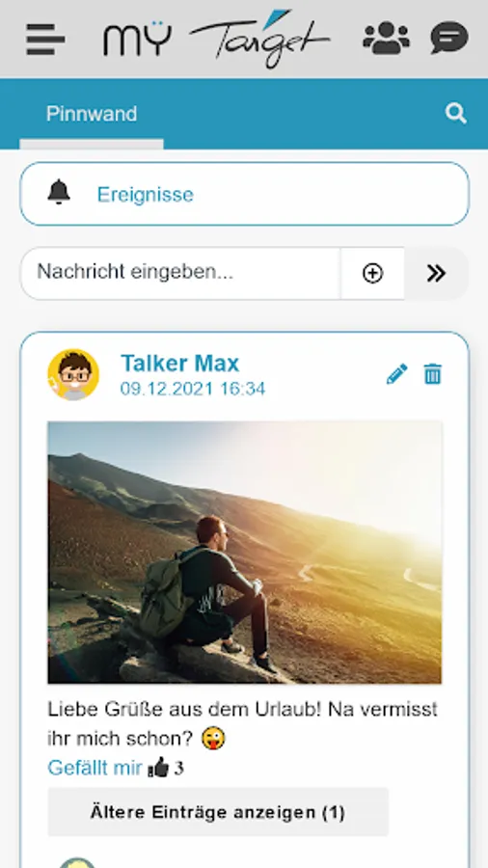The image size is (488, 868).
Task: Open the Ereignisse events bar
Action: [x=245, y=194]
